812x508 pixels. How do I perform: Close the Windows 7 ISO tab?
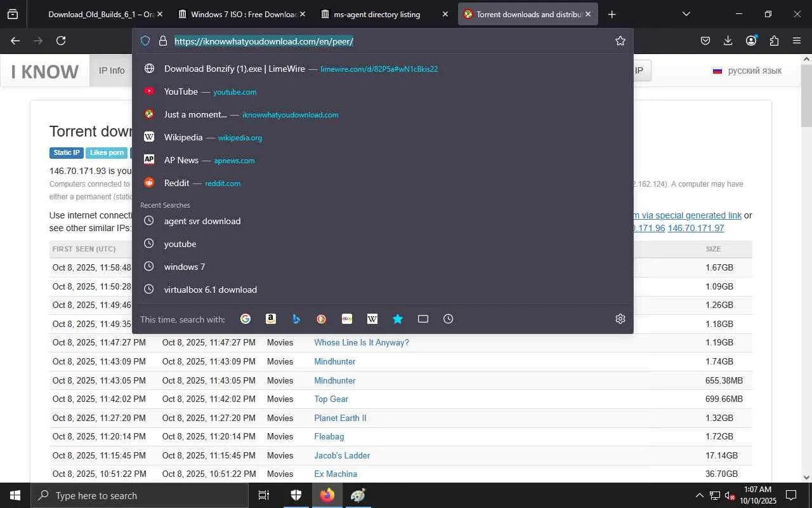coord(303,14)
